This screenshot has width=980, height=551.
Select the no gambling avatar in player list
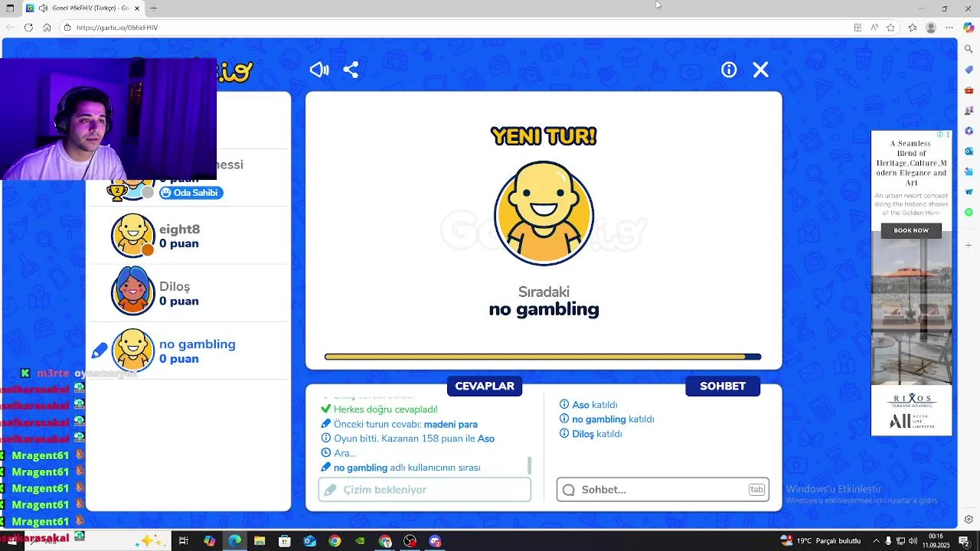pyautogui.click(x=132, y=350)
